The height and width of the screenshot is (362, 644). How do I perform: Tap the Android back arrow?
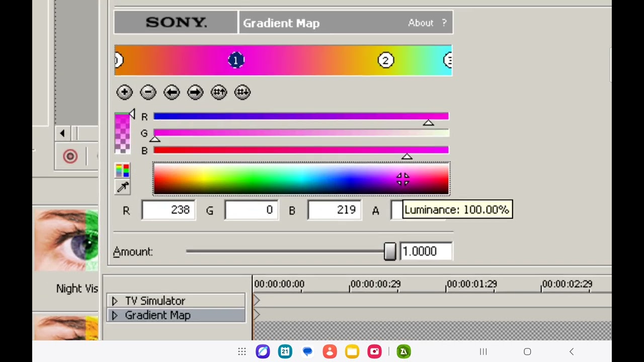(x=572, y=351)
